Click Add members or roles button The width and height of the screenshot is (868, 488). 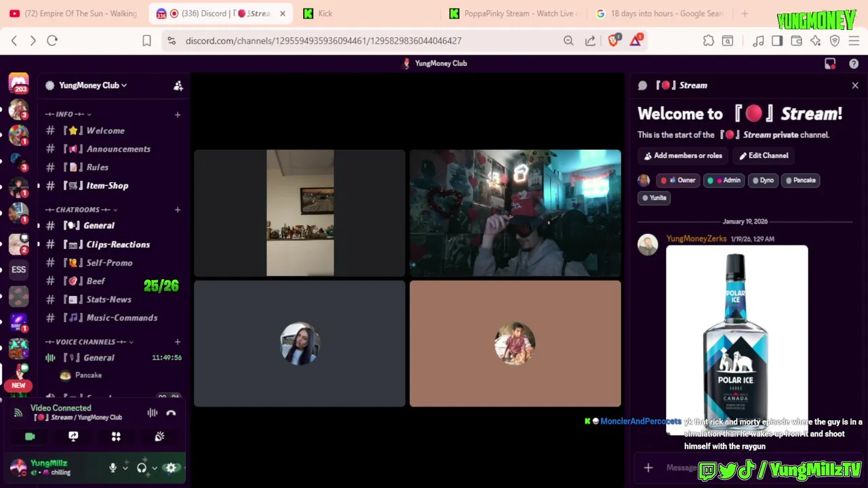click(682, 156)
